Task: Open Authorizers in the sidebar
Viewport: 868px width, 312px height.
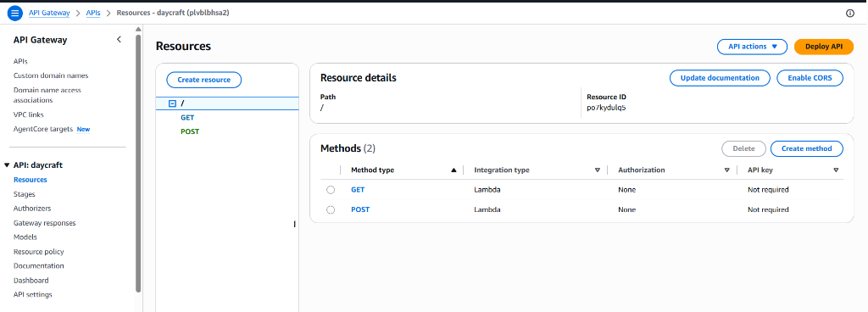Action: 32,209
